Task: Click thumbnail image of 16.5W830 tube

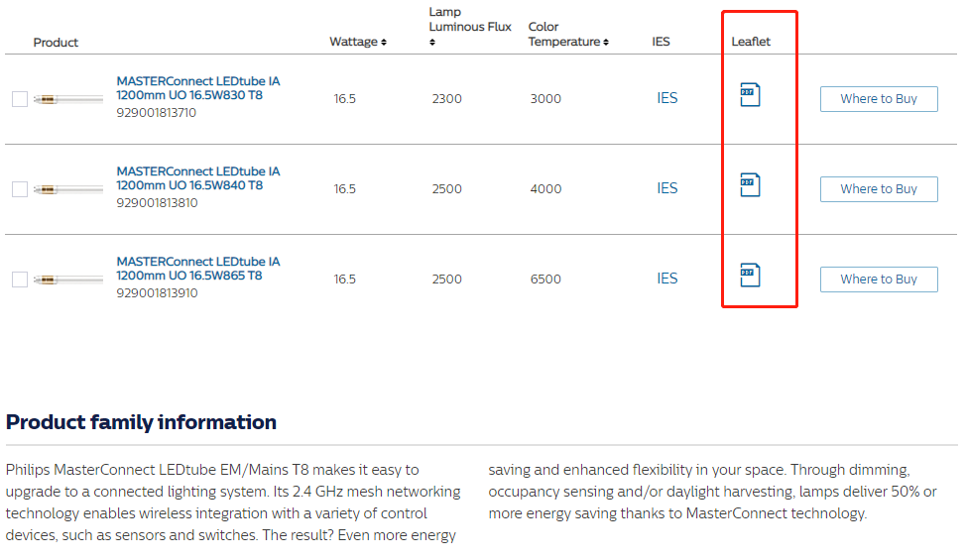Action: point(68,99)
